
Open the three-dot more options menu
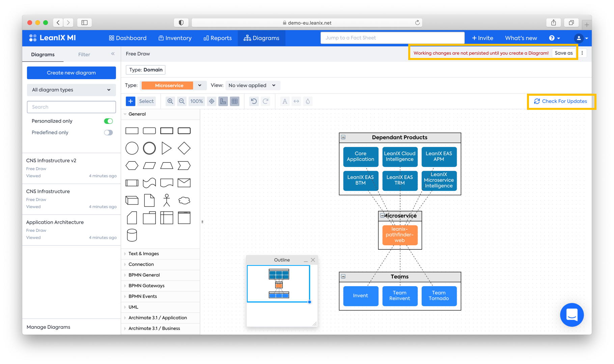coord(582,53)
